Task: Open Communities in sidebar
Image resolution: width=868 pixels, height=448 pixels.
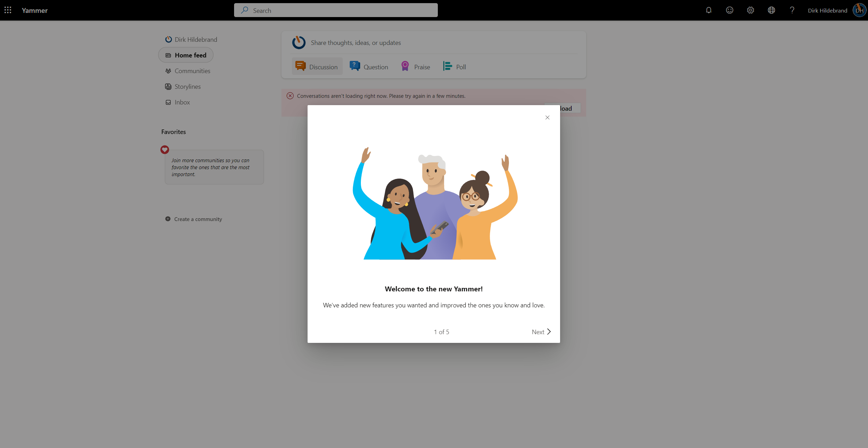Action: [192, 71]
